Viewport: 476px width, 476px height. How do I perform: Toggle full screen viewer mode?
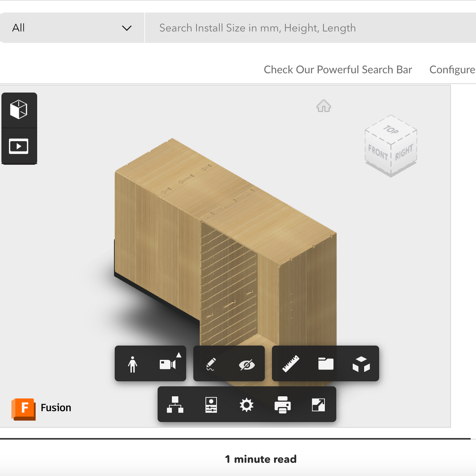click(x=319, y=405)
